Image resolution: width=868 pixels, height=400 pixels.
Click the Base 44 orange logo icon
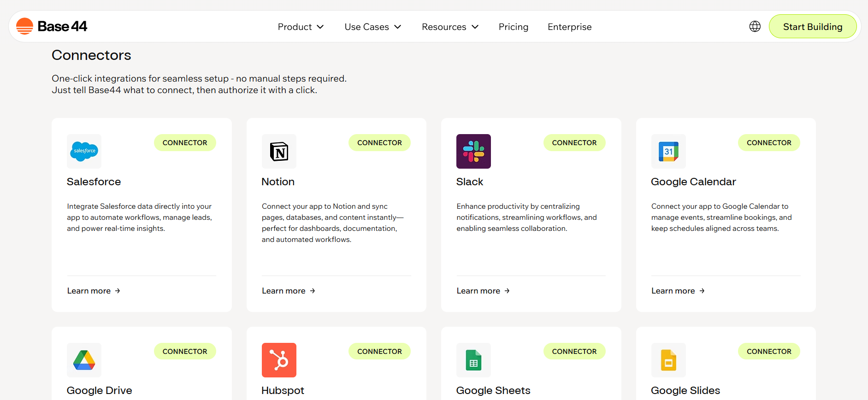pos(24,26)
